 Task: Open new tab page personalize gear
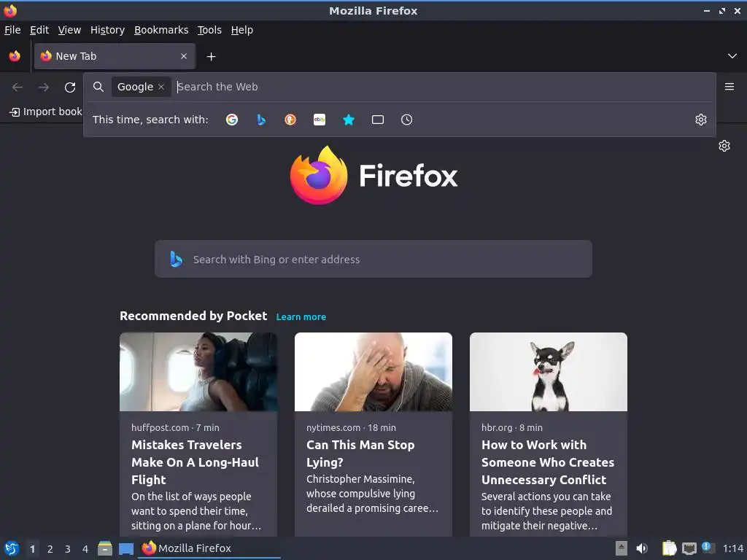click(x=724, y=146)
